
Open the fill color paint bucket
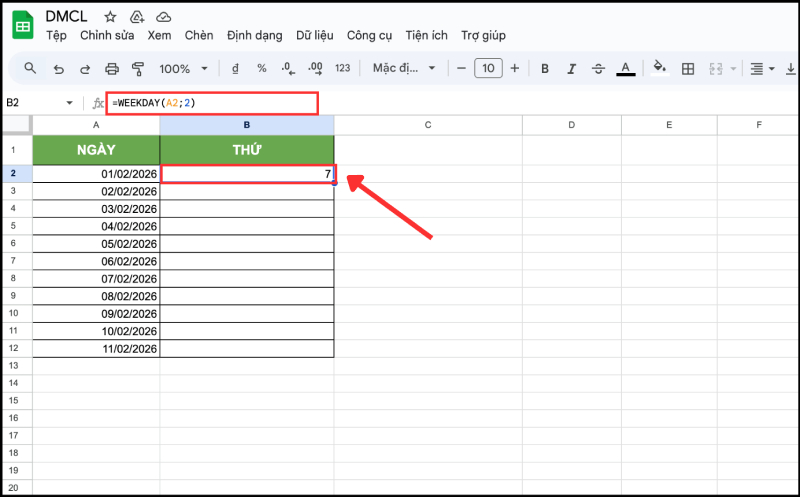[659, 69]
